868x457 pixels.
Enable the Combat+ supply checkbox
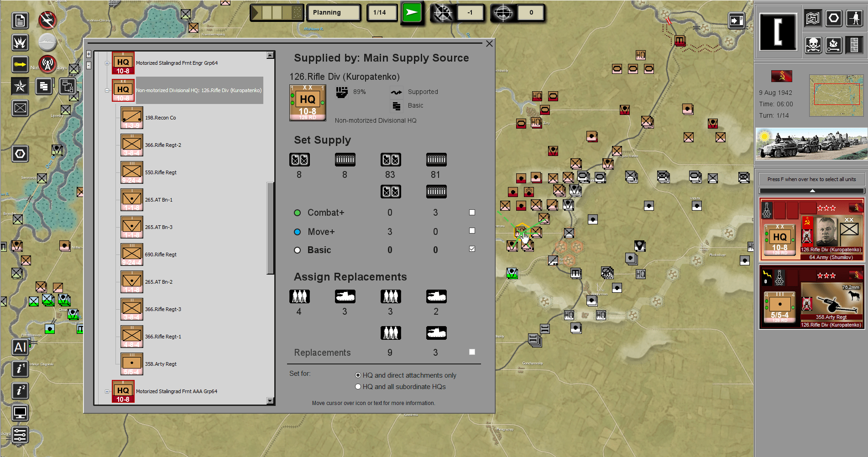pyautogui.click(x=472, y=213)
